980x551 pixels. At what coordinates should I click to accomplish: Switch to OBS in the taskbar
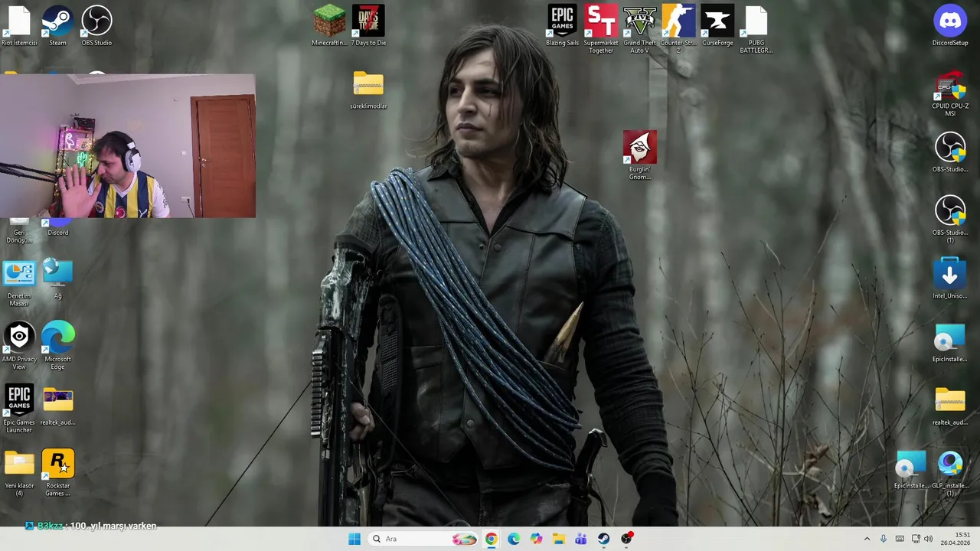[627, 539]
